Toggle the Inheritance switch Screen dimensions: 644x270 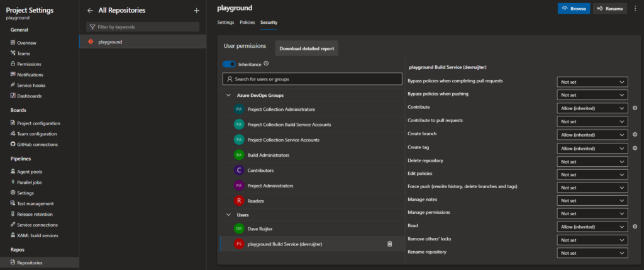[229, 64]
